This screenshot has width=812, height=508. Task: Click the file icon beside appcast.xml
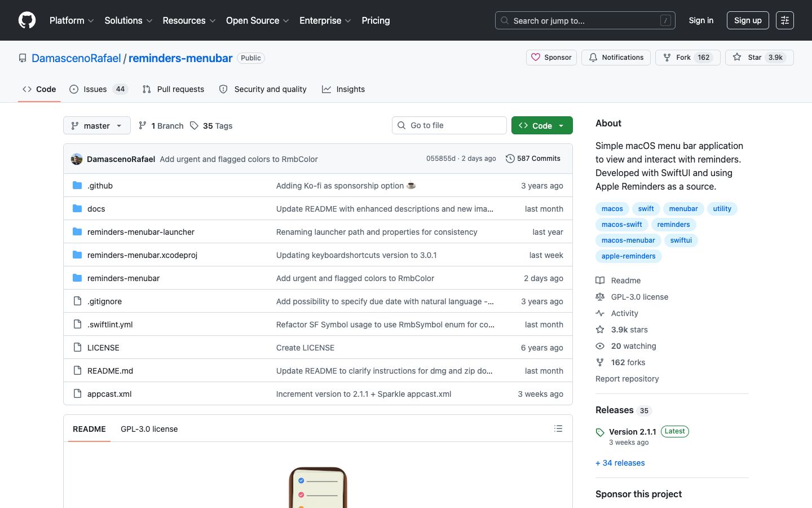pos(77,393)
